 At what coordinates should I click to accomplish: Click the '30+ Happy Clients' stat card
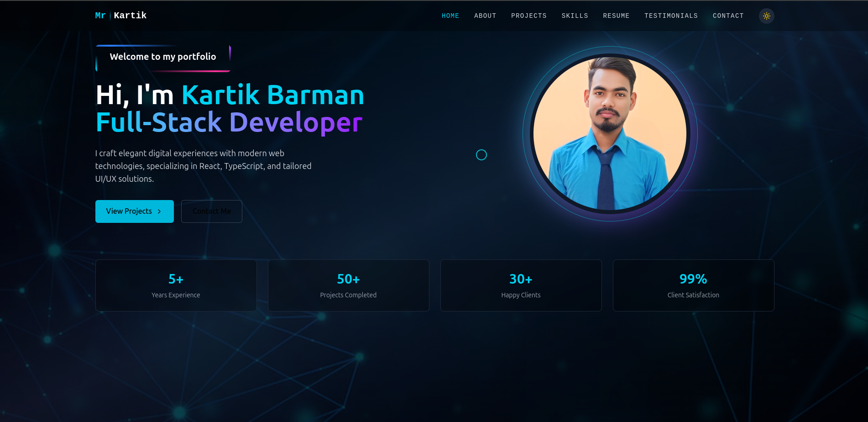tap(521, 285)
